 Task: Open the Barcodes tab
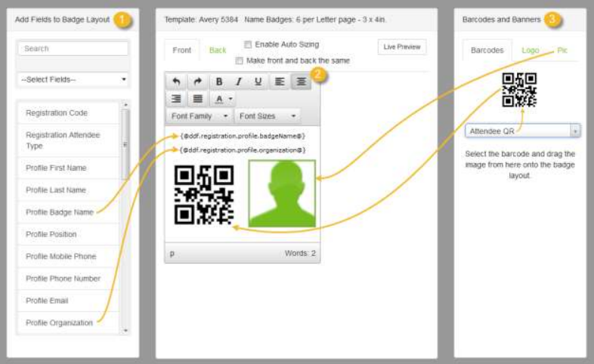click(487, 51)
